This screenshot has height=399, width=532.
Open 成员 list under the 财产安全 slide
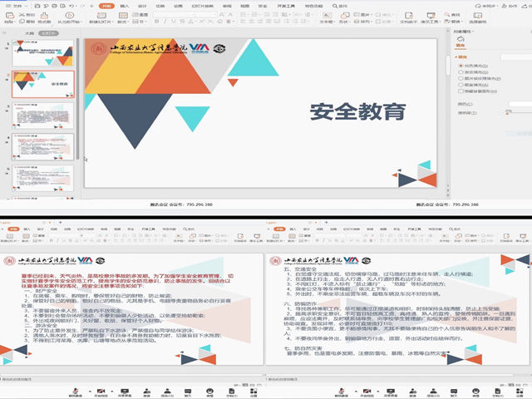pos(167,392)
